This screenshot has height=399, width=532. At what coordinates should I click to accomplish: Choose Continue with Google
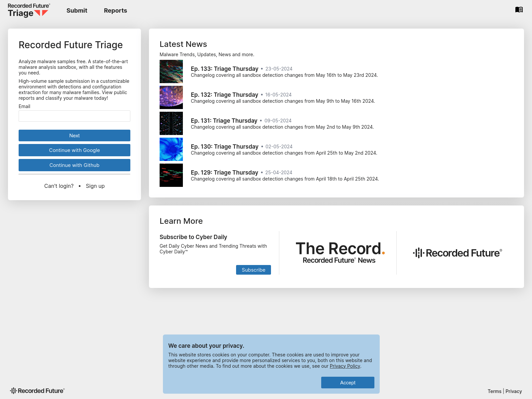[x=74, y=150]
